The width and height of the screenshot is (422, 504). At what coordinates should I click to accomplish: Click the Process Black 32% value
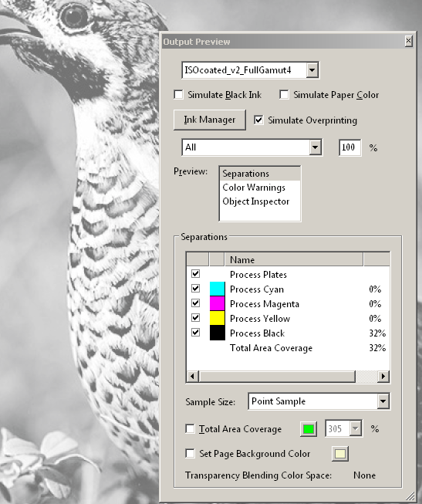click(x=377, y=333)
